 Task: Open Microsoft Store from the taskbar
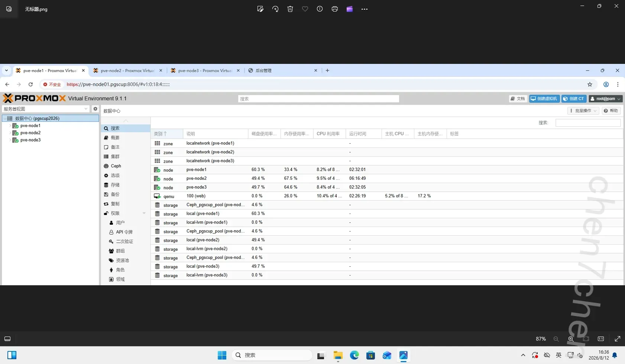[x=370, y=355]
